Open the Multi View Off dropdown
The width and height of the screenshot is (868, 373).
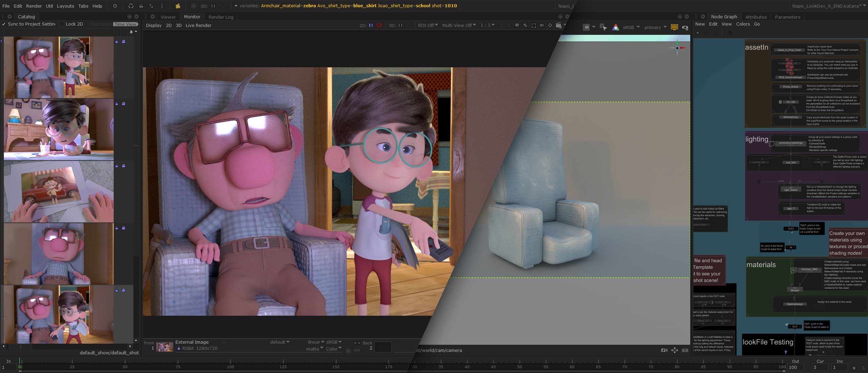point(459,25)
